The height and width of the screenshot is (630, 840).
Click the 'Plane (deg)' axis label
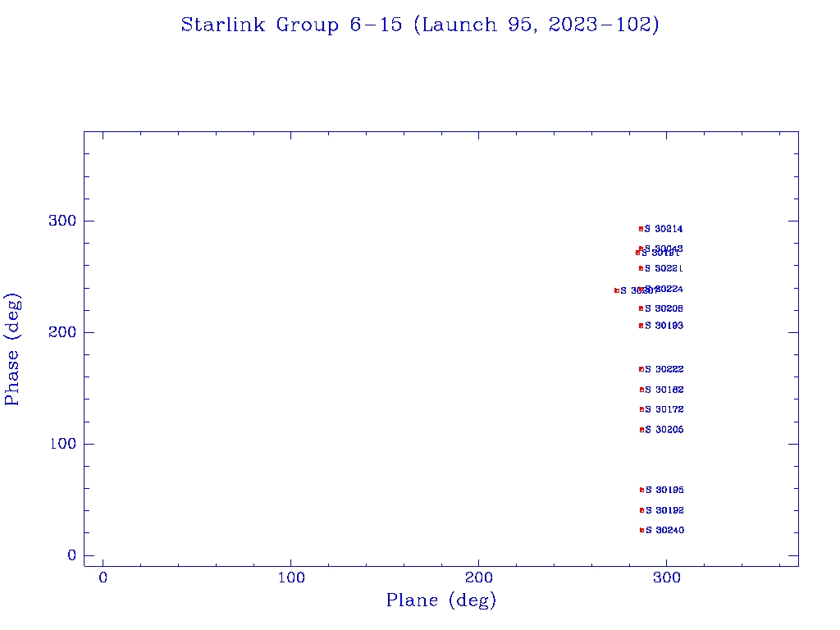[x=441, y=600]
